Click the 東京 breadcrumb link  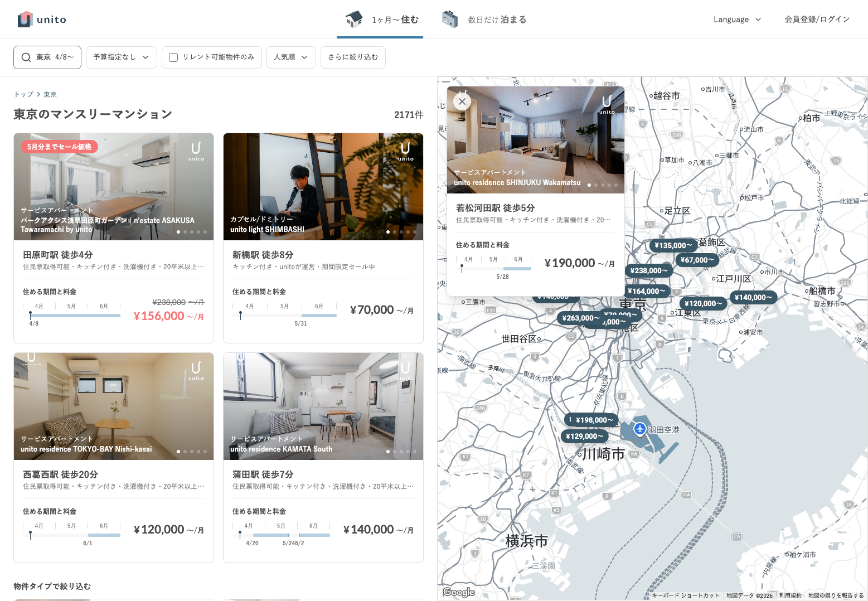coord(50,95)
